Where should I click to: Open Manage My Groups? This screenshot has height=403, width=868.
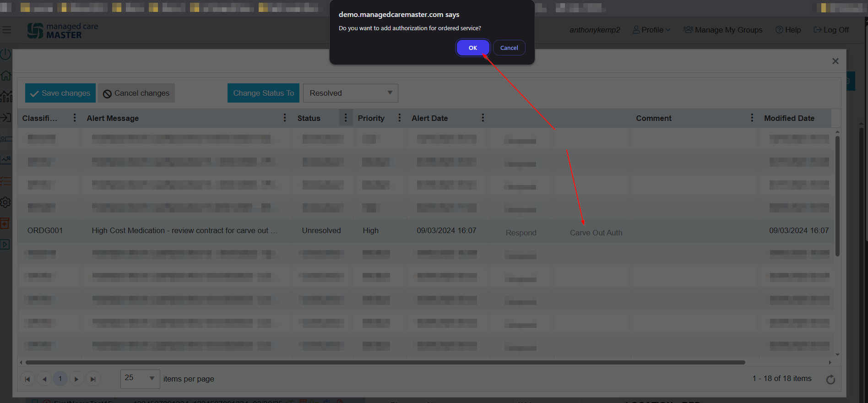723,30
